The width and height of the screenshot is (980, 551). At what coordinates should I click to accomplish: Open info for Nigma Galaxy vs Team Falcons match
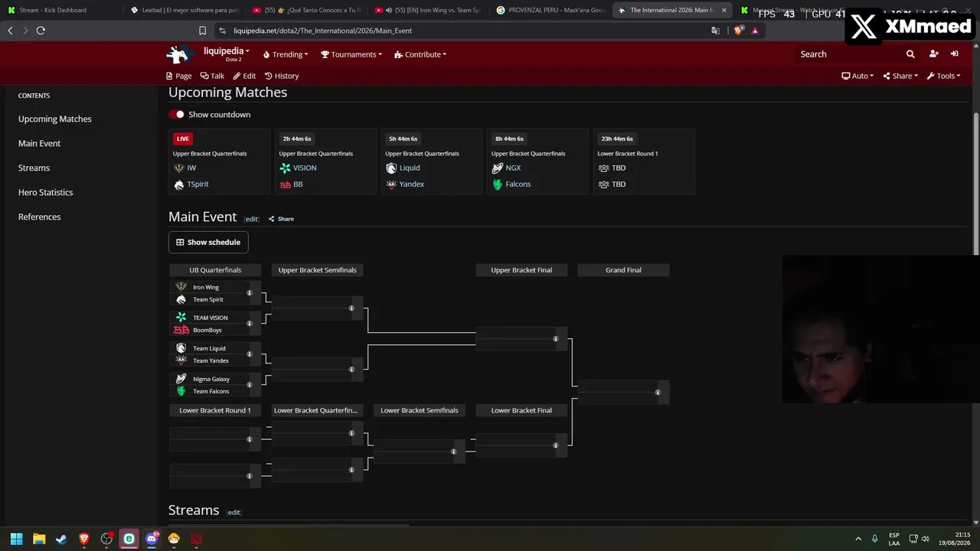249,385
